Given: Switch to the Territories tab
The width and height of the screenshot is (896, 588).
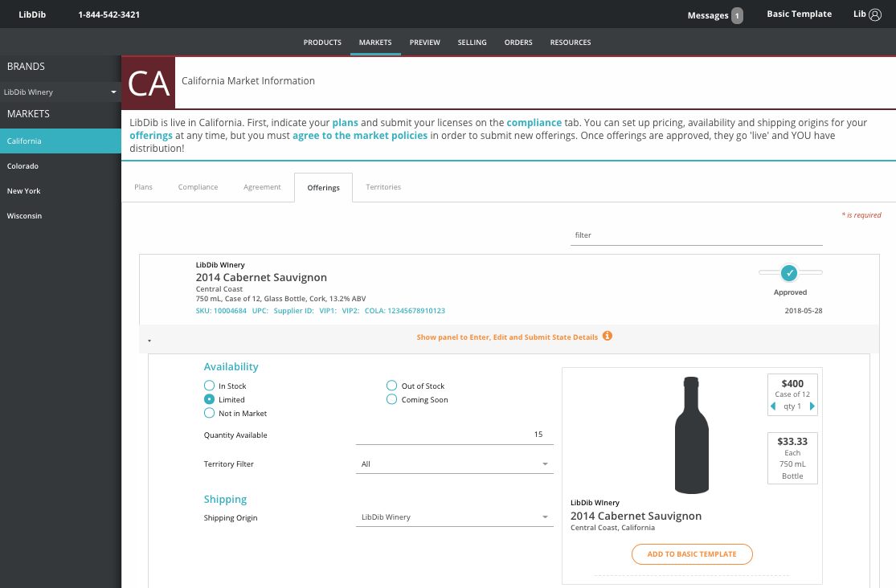Looking at the screenshot, I should point(383,187).
